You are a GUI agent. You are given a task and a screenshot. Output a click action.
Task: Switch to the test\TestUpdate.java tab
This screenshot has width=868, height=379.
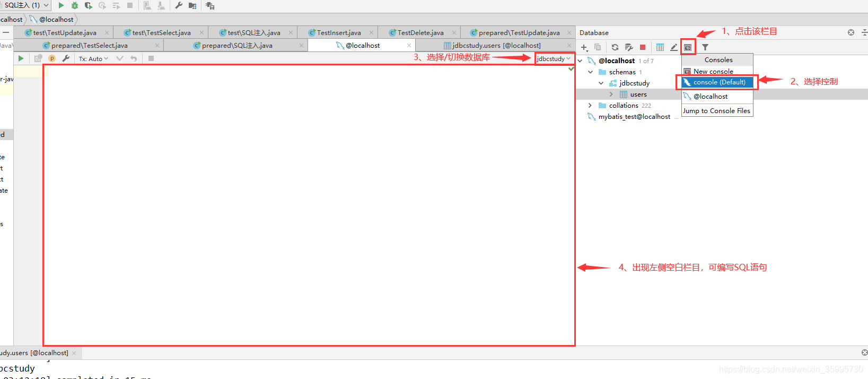(65, 32)
